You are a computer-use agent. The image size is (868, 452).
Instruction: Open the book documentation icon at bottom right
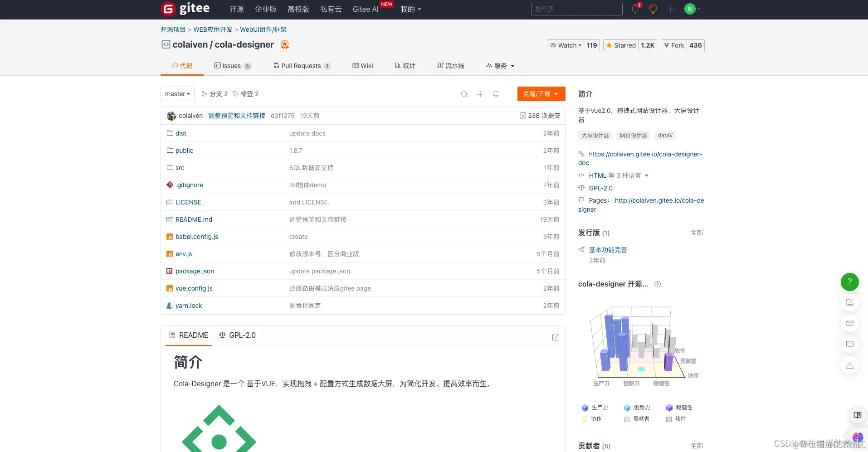click(857, 414)
